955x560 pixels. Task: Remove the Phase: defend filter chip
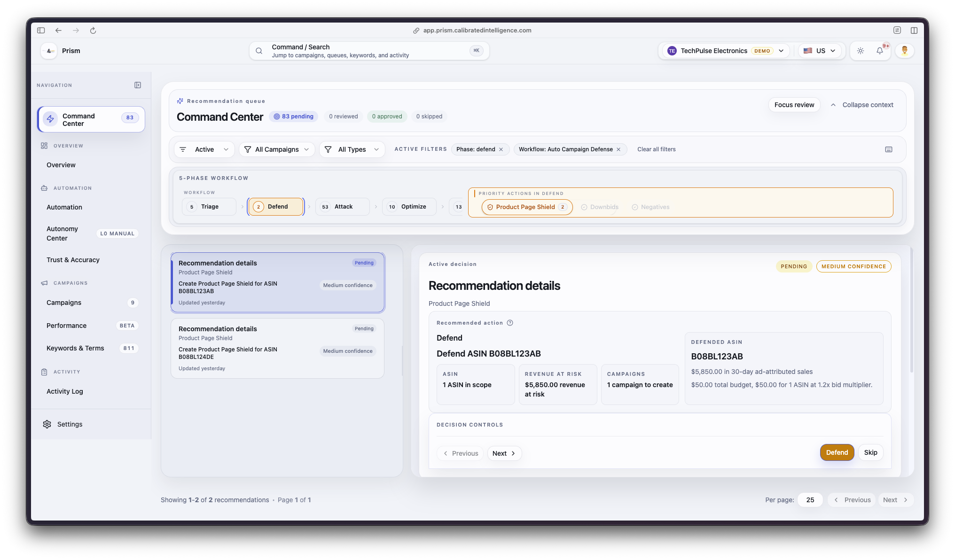[501, 149]
